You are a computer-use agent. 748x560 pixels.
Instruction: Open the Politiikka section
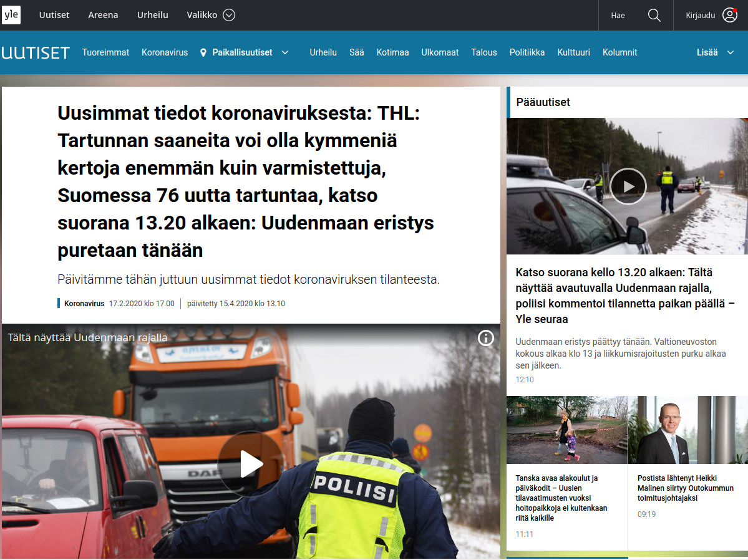click(527, 53)
